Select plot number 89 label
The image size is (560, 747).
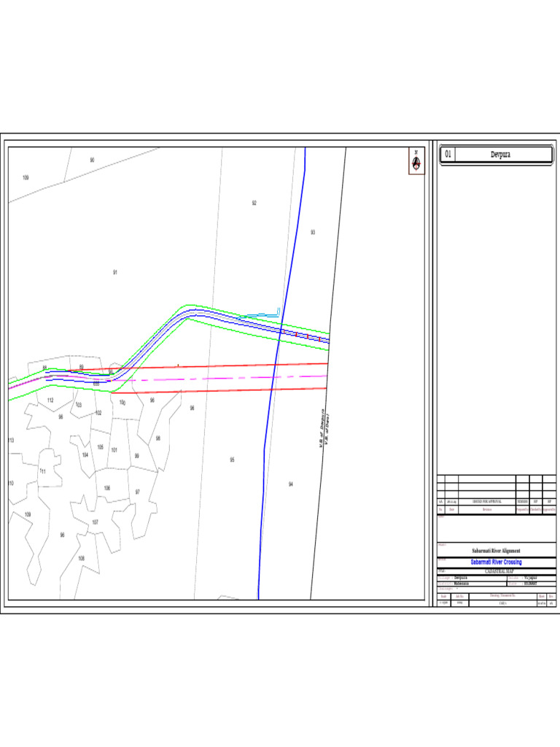point(81,368)
